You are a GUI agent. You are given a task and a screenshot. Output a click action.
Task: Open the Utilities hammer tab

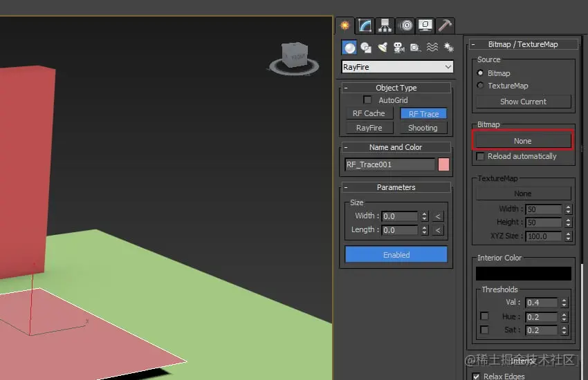[x=445, y=26]
